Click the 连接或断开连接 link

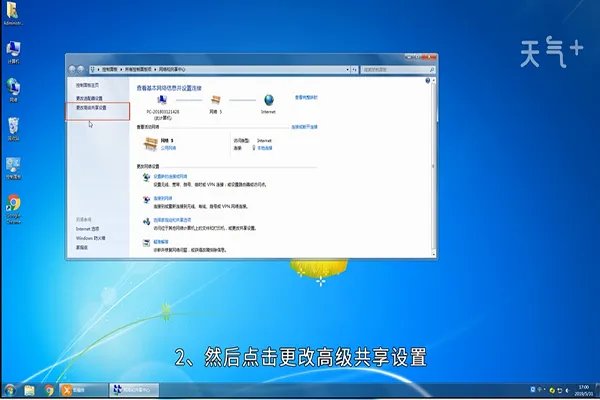[304, 127]
